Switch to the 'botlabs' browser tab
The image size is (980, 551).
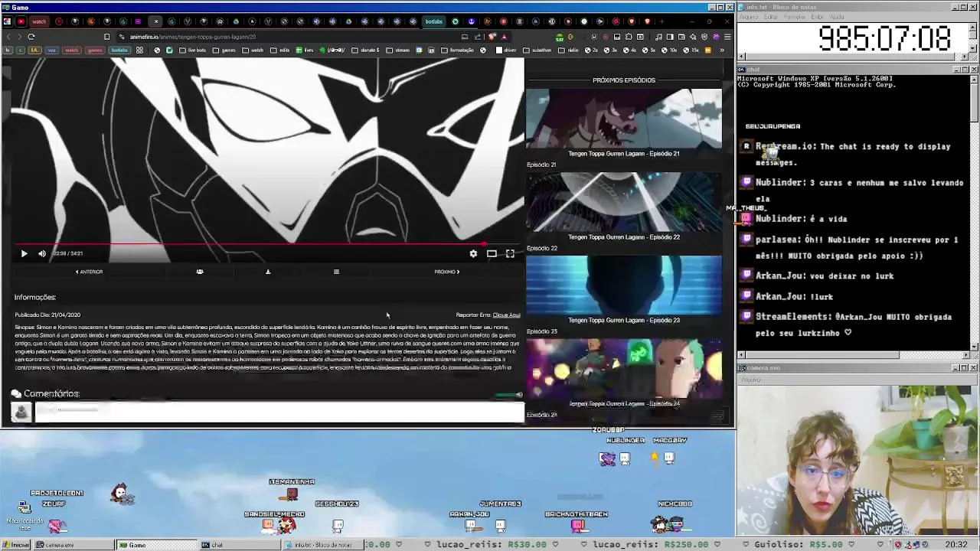434,21
